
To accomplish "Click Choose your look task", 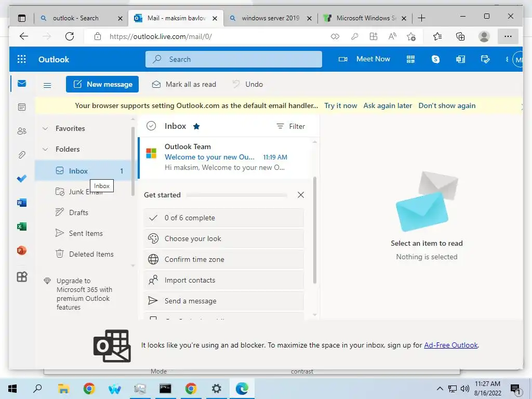I will 223,238.
